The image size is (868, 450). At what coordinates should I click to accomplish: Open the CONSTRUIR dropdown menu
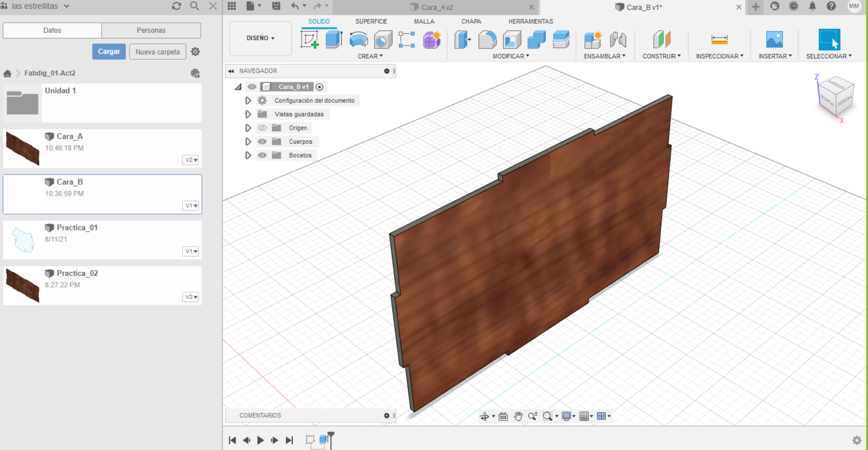pyautogui.click(x=661, y=56)
